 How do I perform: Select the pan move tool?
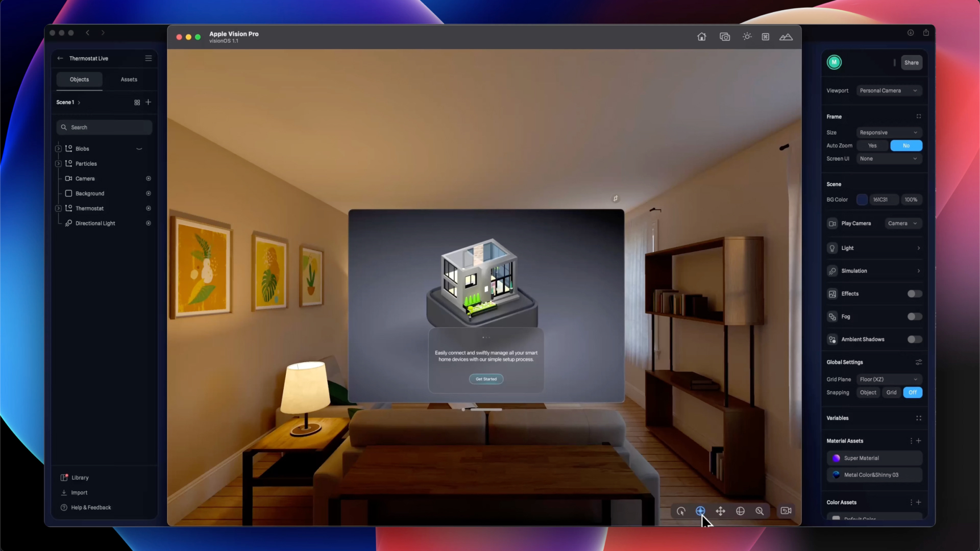pos(720,511)
